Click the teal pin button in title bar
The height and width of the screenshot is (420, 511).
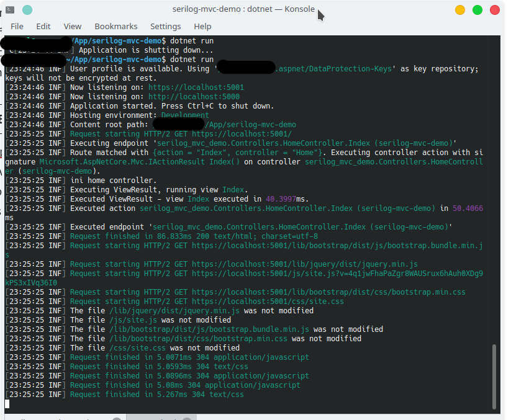click(x=27, y=9)
